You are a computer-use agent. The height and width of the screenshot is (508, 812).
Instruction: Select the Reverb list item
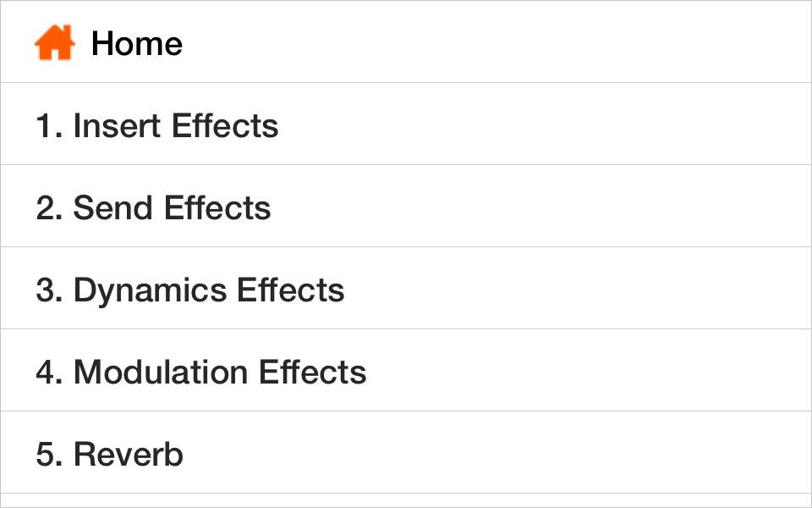tap(110, 455)
